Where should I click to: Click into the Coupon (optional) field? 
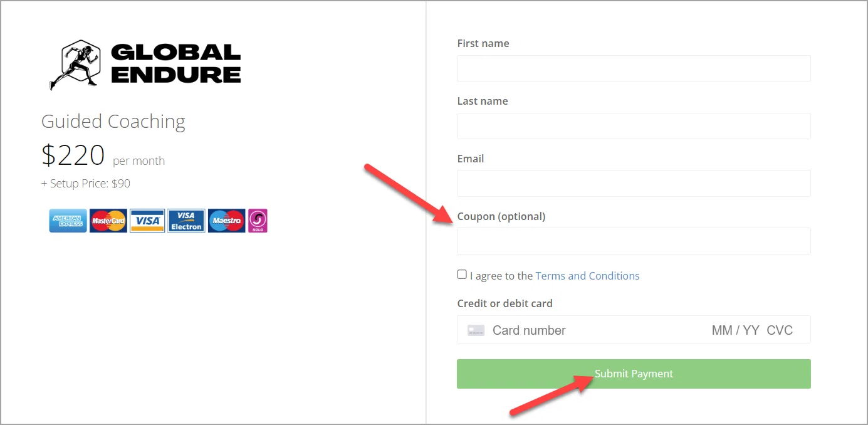click(634, 241)
